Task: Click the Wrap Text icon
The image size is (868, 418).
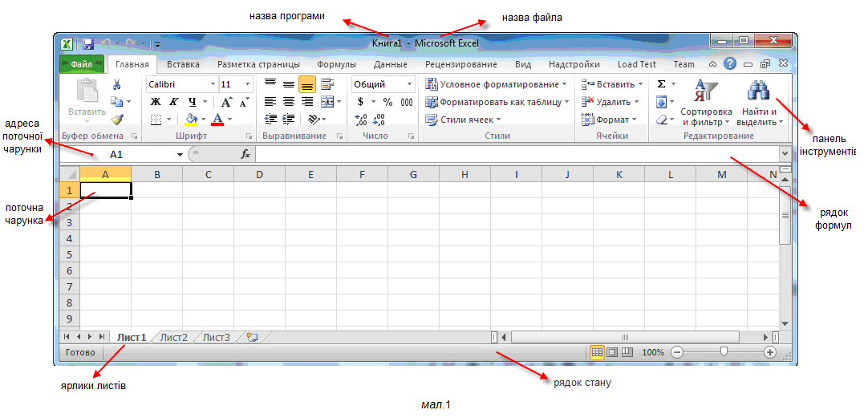Action: [328, 84]
